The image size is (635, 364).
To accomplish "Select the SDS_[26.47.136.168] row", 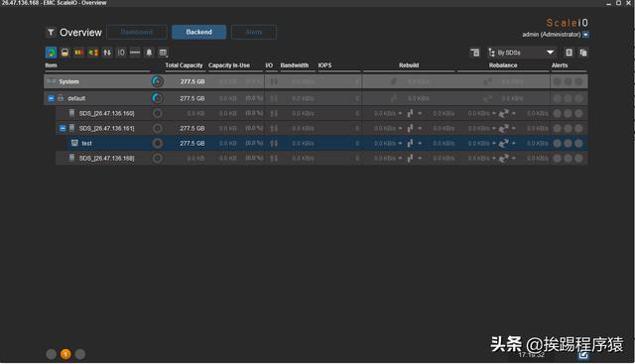I will point(321,159).
